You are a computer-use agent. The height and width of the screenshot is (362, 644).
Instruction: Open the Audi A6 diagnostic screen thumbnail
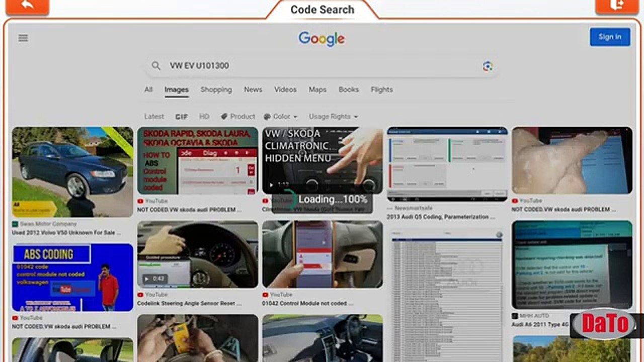tap(572, 265)
